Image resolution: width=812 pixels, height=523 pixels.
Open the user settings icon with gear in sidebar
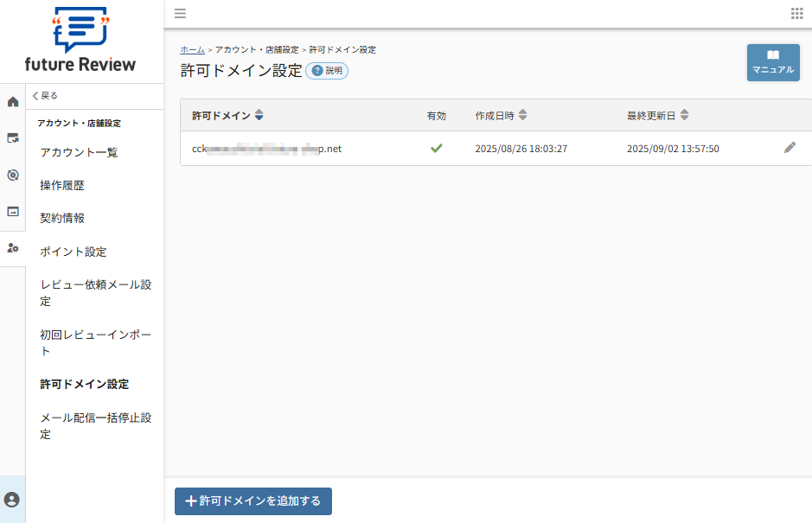[12, 249]
